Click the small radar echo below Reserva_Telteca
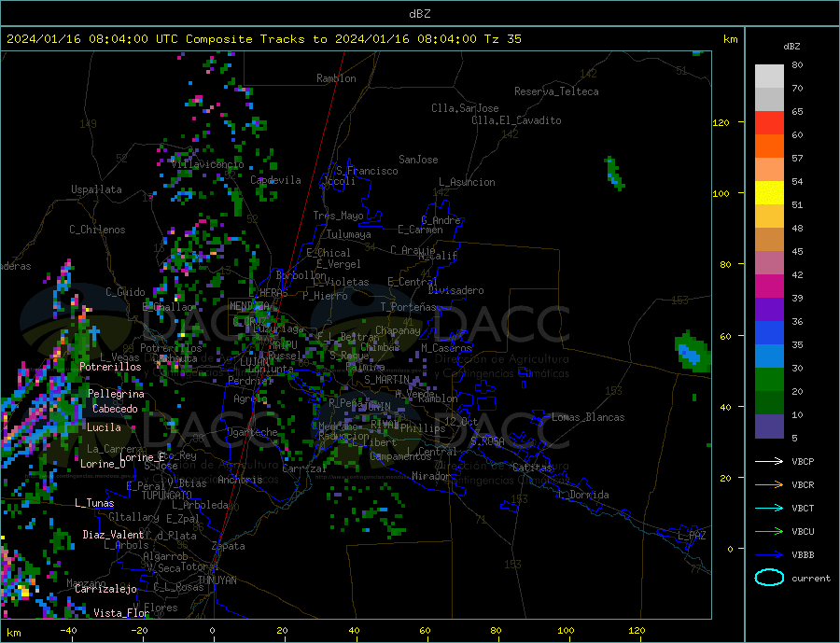This screenshot has width=840, height=643. pos(614,173)
